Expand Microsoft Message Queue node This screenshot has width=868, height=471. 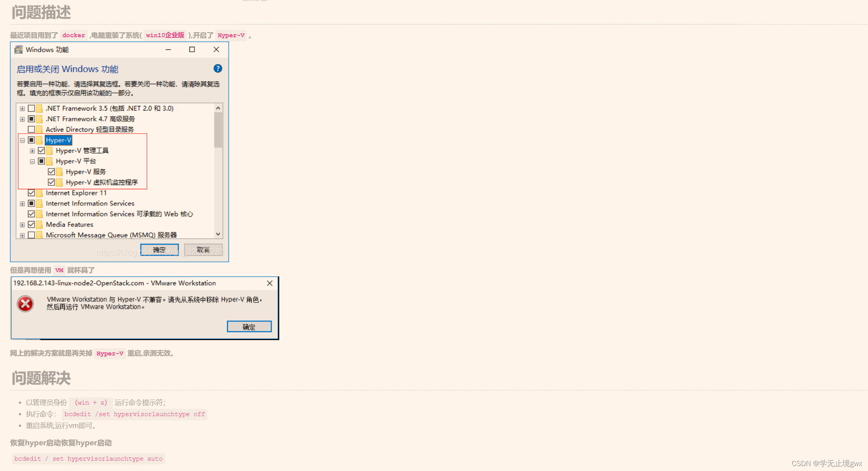point(22,235)
